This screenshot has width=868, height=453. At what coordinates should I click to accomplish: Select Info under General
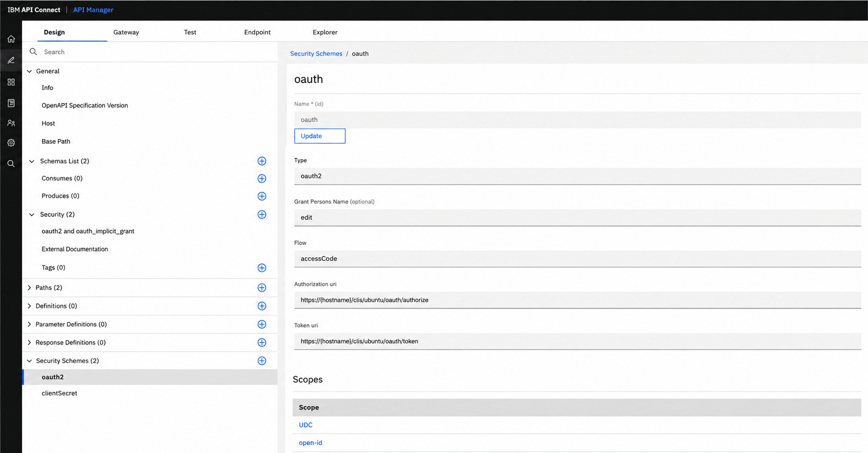click(x=48, y=88)
